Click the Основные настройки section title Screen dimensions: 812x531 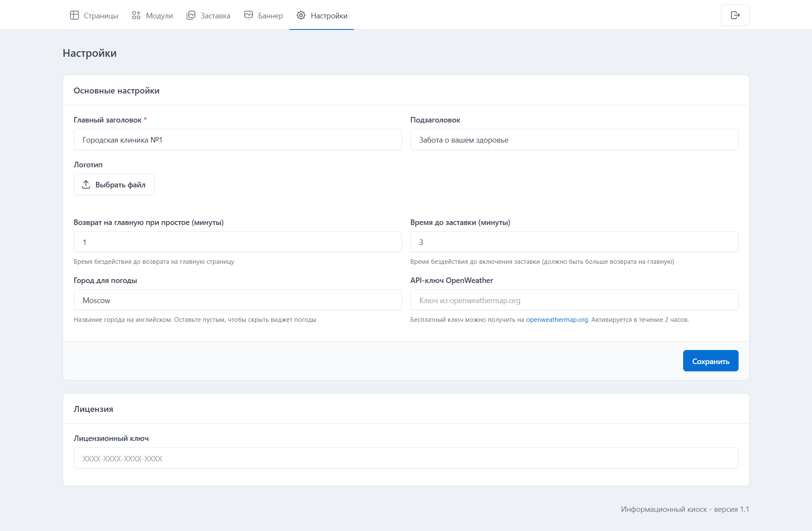click(x=116, y=90)
